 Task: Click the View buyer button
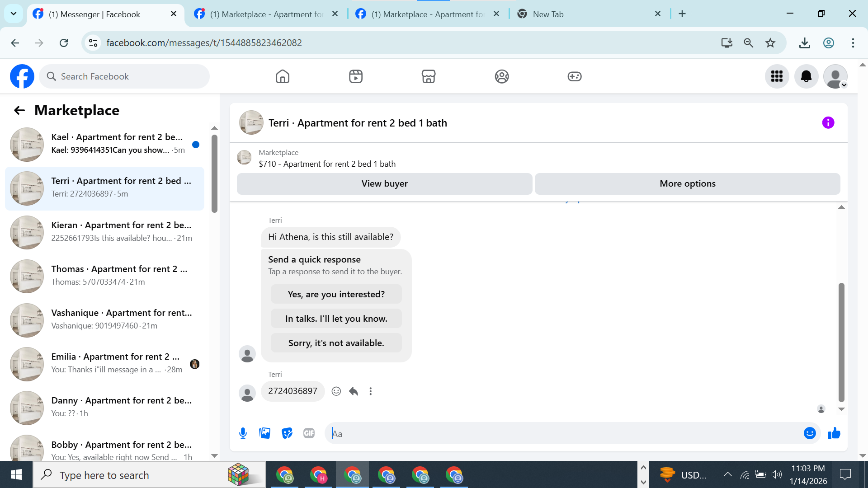[x=384, y=184]
